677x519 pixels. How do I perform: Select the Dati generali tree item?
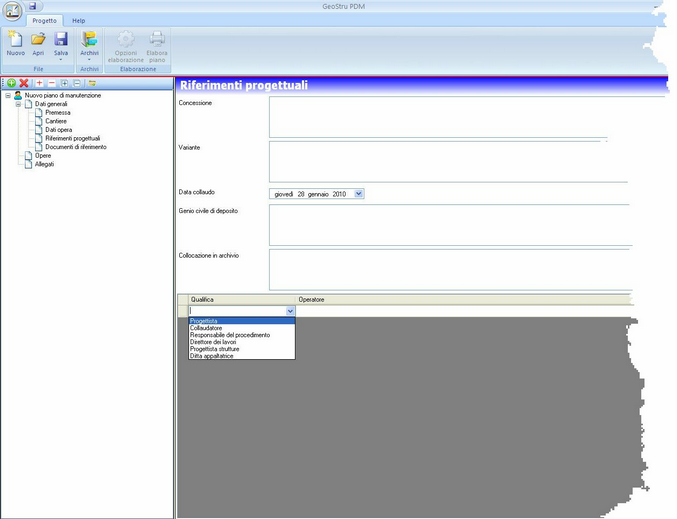51,104
